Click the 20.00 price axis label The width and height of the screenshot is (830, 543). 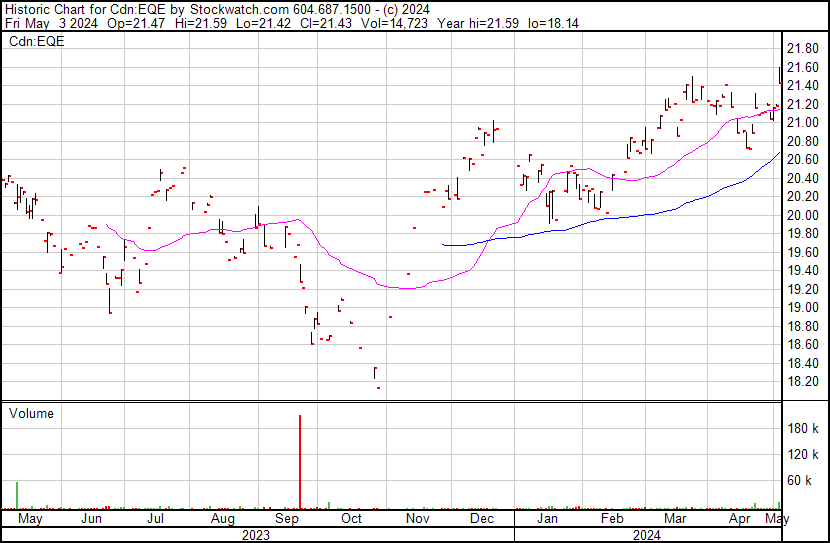pyautogui.click(x=802, y=215)
